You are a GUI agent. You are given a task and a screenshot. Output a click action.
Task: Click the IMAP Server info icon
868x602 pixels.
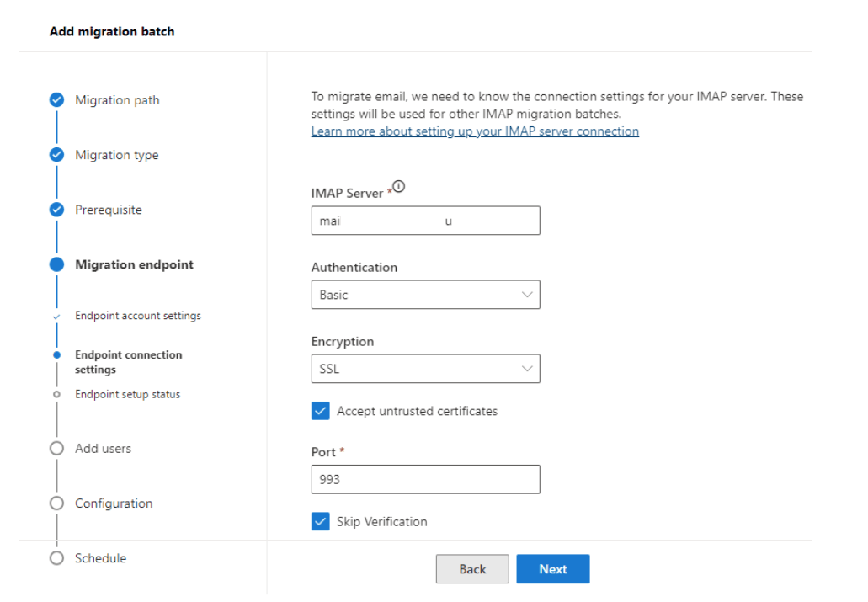click(399, 188)
